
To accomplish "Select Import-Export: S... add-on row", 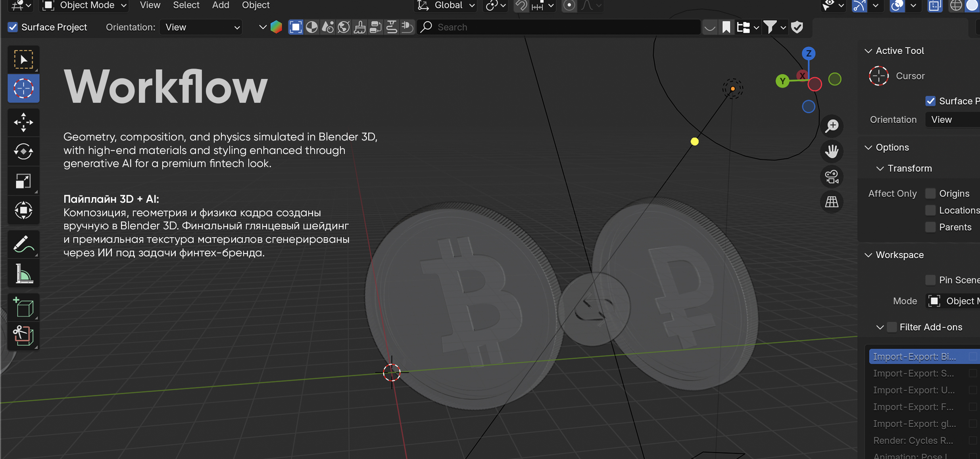I will [924, 373].
